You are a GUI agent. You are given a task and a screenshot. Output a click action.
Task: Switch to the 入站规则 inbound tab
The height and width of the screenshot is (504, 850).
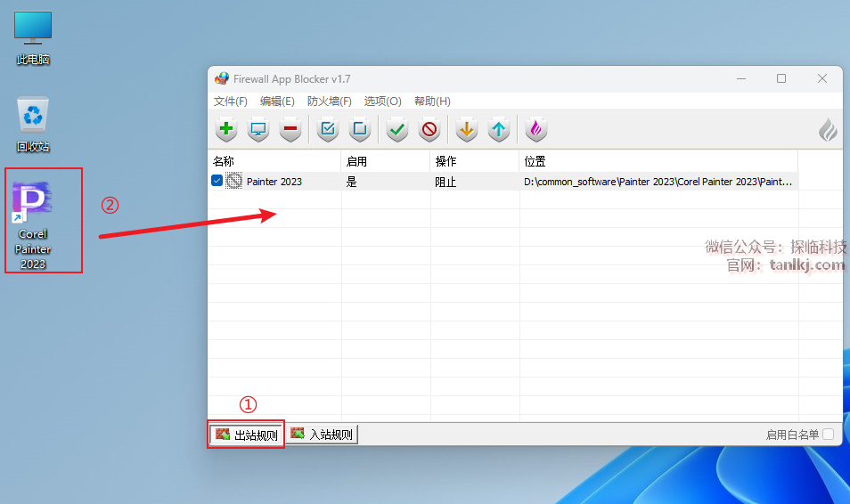point(322,435)
